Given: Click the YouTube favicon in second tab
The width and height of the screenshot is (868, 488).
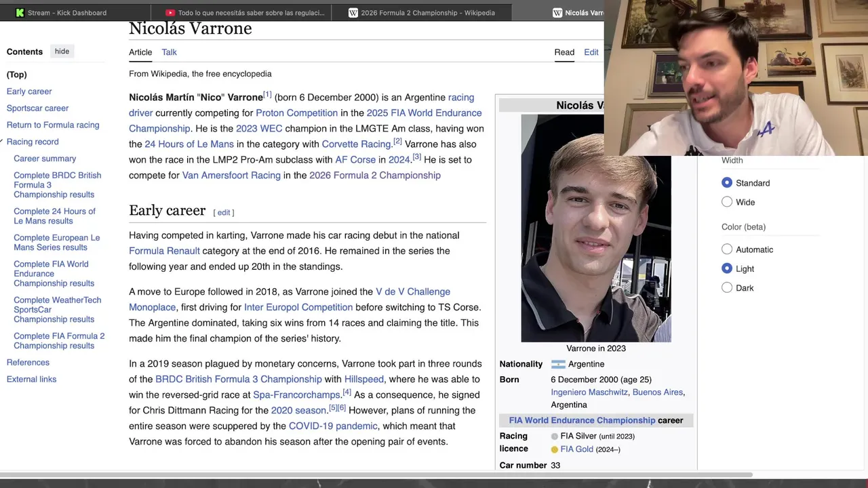Looking at the screenshot, I should click(170, 12).
